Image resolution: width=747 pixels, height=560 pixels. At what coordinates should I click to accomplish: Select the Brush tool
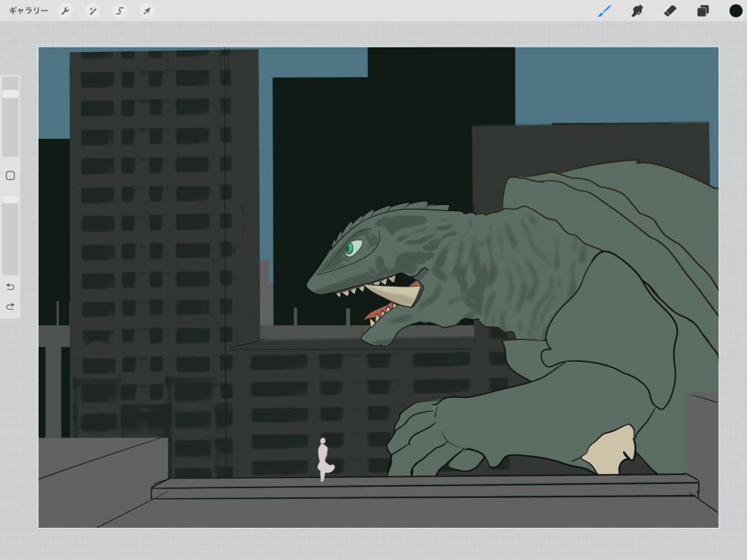tap(604, 11)
